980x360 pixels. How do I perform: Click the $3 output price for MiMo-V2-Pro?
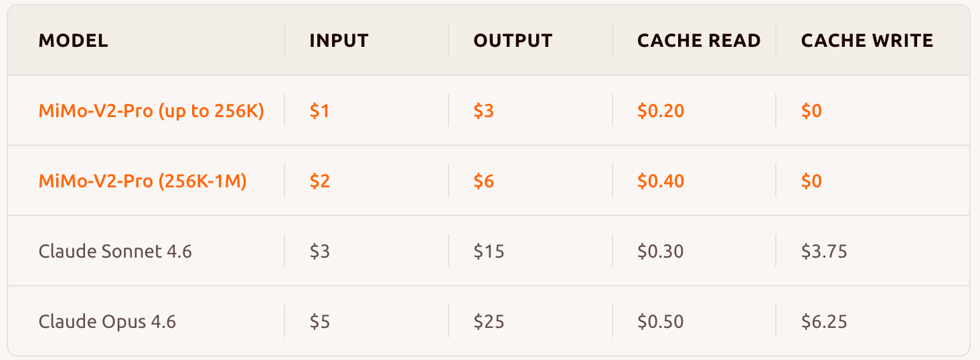coord(483,111)
